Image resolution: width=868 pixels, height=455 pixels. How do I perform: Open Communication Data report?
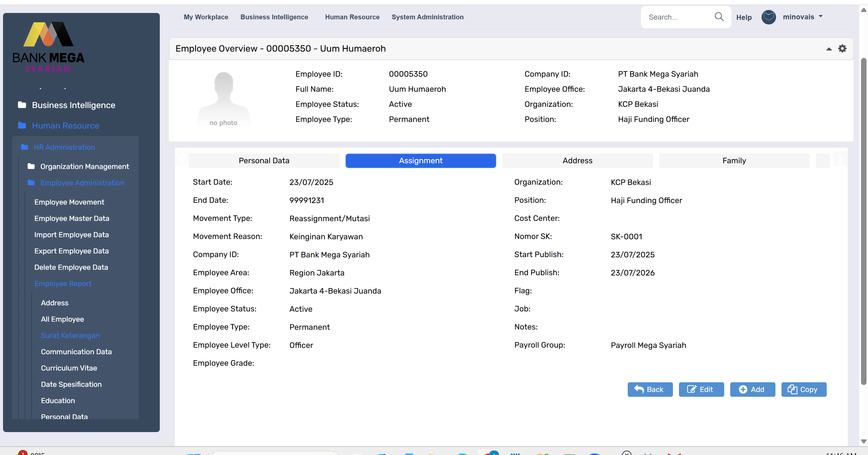pos(76,352)
